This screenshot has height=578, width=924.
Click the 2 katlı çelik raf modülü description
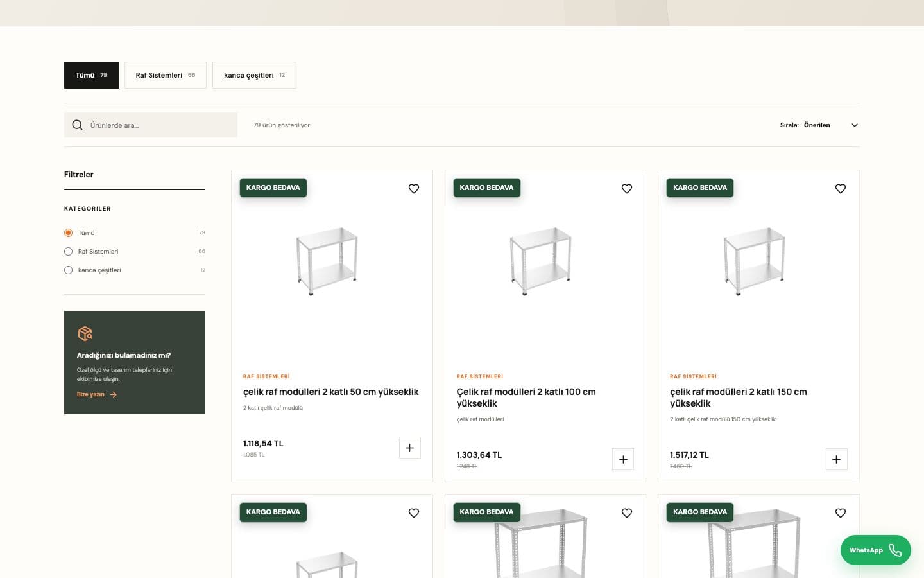point(273,408)
